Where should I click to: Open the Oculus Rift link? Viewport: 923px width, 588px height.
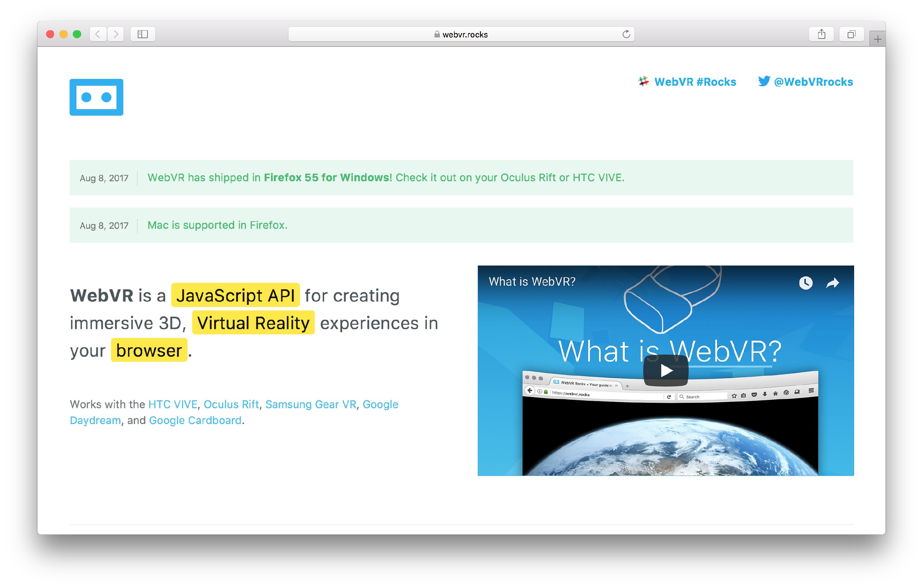click(231, 404)
